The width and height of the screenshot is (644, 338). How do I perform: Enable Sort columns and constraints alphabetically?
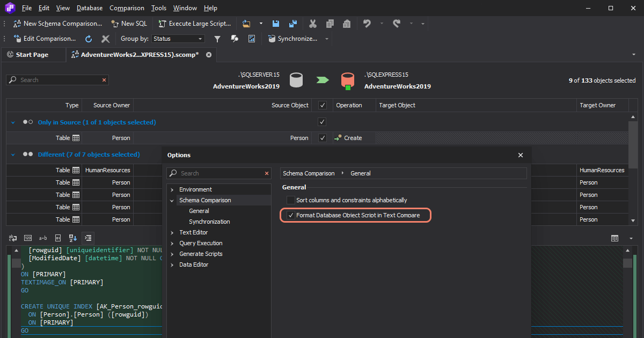coord(291,199)
